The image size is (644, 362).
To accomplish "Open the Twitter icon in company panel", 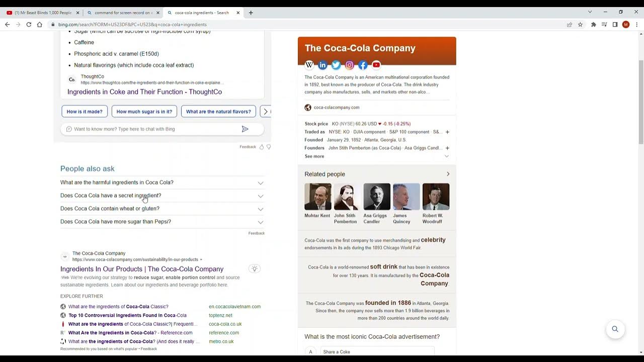I will (x=336, y=65).
